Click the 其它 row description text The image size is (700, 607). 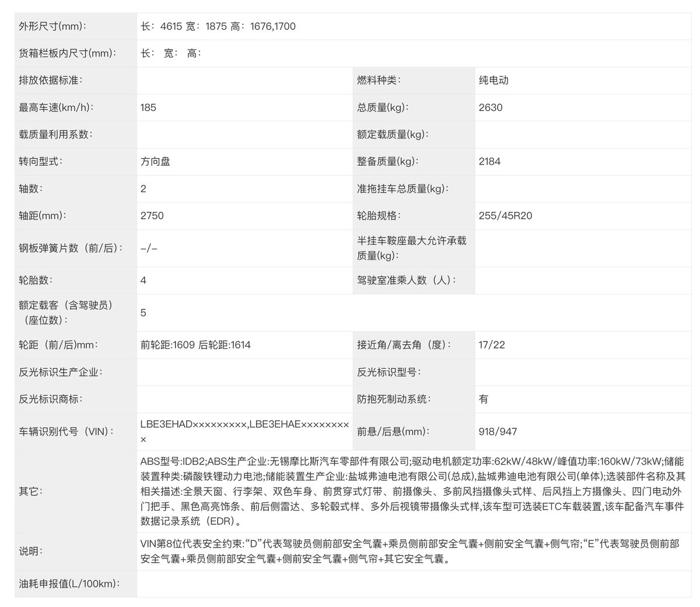point(408,491)
